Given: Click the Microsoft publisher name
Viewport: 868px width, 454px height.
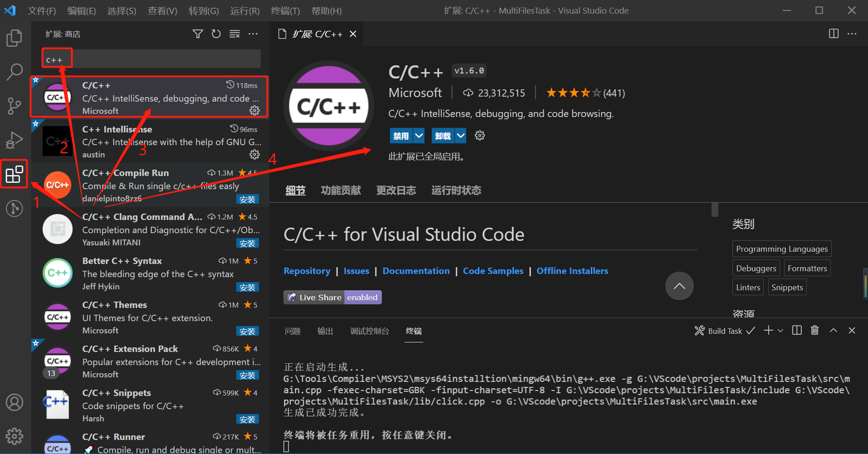Looking at the screenshot, I should point(415,93).
